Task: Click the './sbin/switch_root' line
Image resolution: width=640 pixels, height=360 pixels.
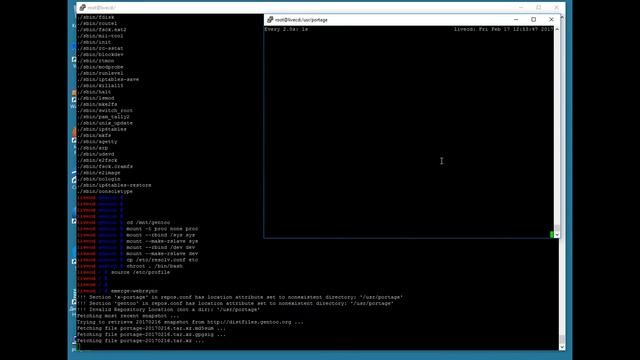Action: point(105,110)
